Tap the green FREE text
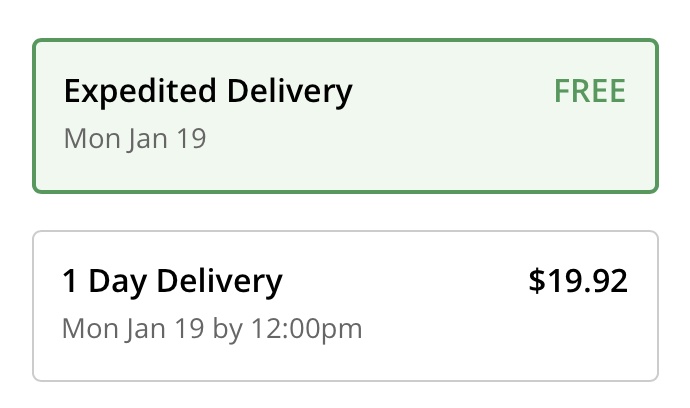690x408 pixels. click(x=589, y=92)
